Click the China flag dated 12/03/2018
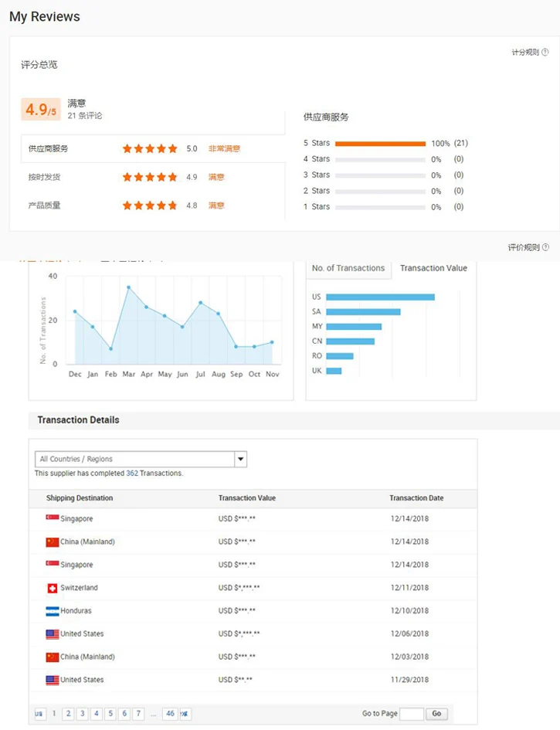The width and height of the screenshot is (560, 730). [x=53, y=657]
